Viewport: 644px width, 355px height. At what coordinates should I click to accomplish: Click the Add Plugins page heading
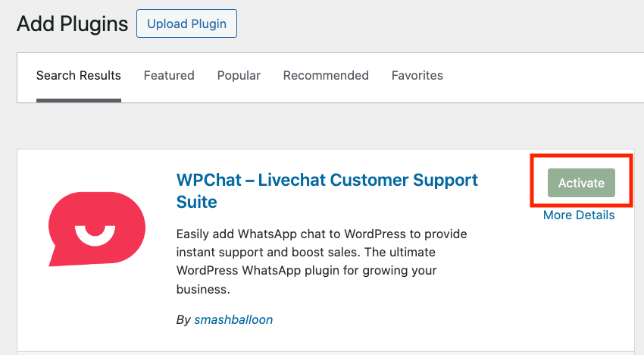73,24
